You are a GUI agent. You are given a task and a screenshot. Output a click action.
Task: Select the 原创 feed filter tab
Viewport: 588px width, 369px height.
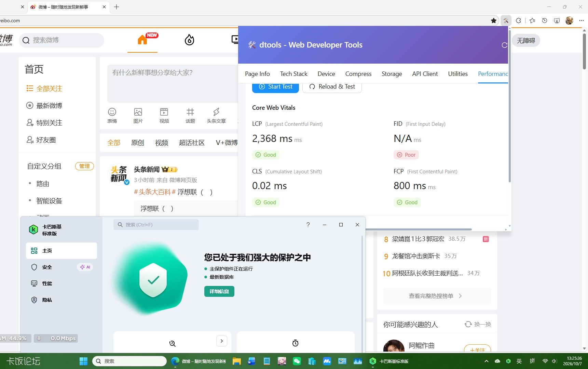tap(138, 143)
